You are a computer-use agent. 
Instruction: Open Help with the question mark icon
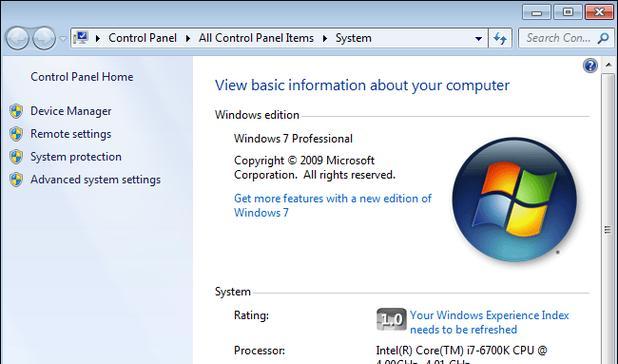(590, 65)
